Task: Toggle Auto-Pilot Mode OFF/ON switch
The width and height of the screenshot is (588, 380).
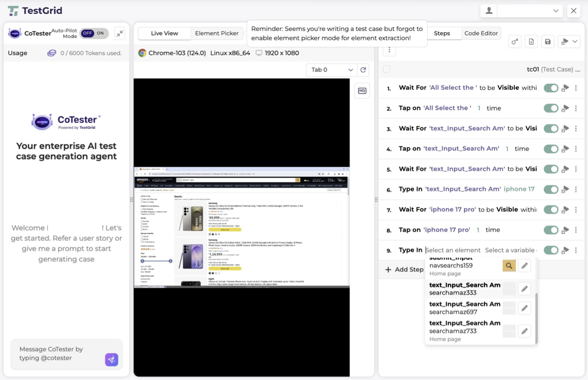Action: tap(94, 33)
